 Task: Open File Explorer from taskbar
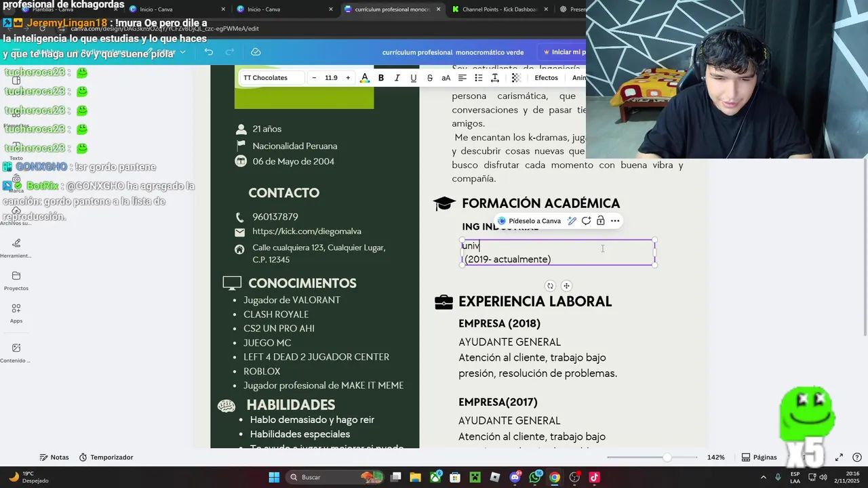point(416,477)
